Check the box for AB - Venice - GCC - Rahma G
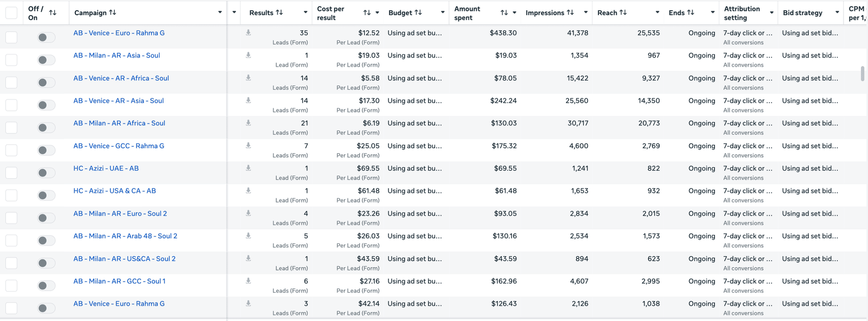Image resolution: width=868 pixels, height=321 pixels. point(11,150)
